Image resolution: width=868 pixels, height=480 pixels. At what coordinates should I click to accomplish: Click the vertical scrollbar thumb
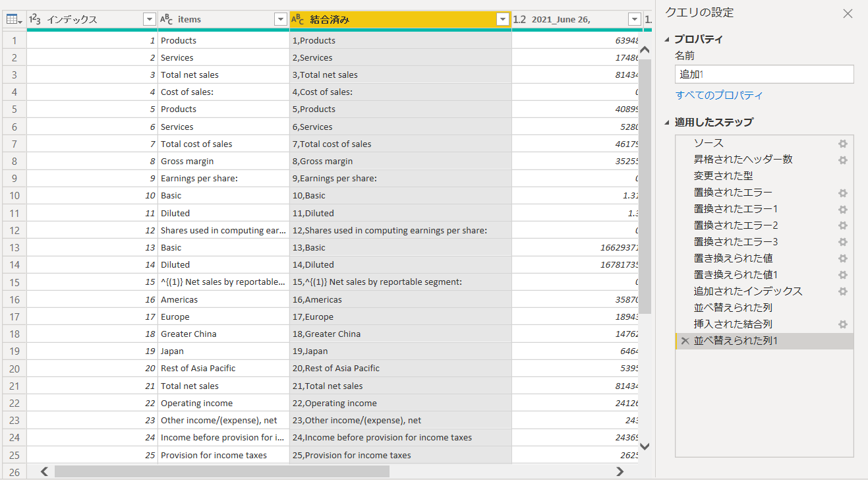[645, 185]
